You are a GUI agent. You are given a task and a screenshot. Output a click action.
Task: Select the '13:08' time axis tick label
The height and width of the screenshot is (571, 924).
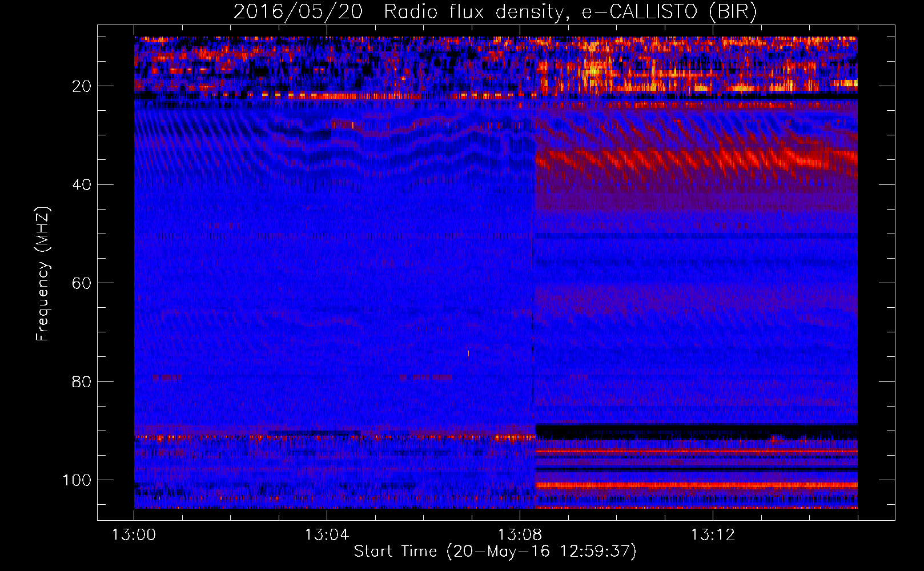point(520,535)
